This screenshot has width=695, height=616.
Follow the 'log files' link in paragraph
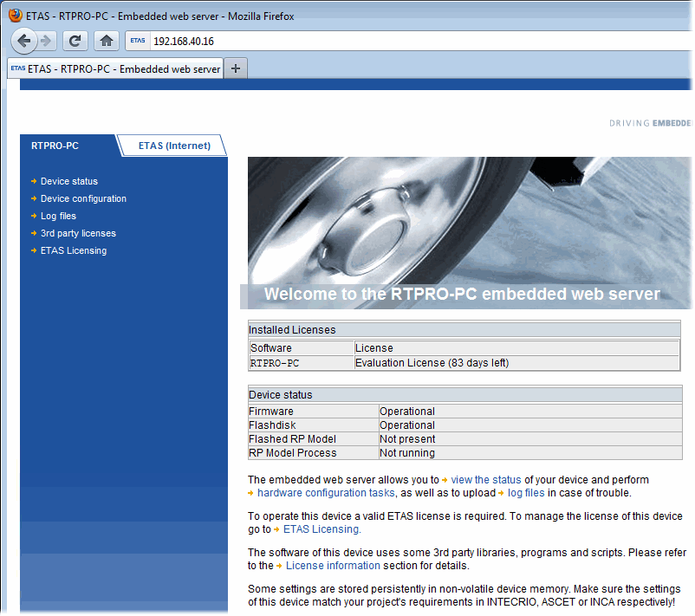(526, 493)
